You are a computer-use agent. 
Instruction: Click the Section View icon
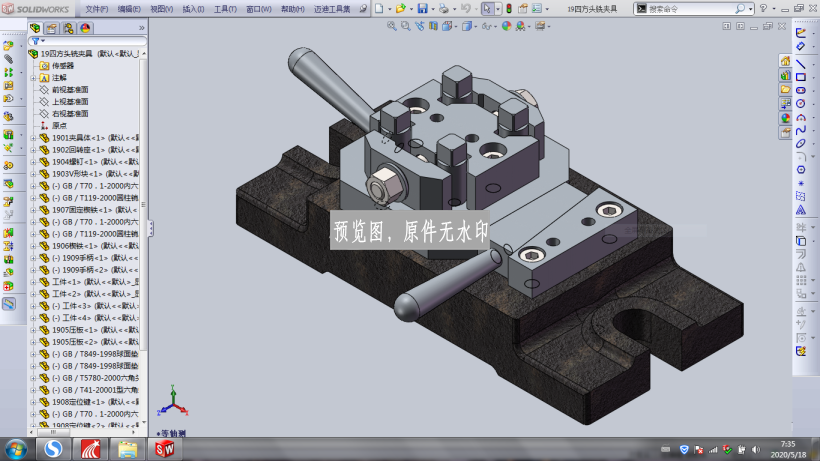(433, 26)
